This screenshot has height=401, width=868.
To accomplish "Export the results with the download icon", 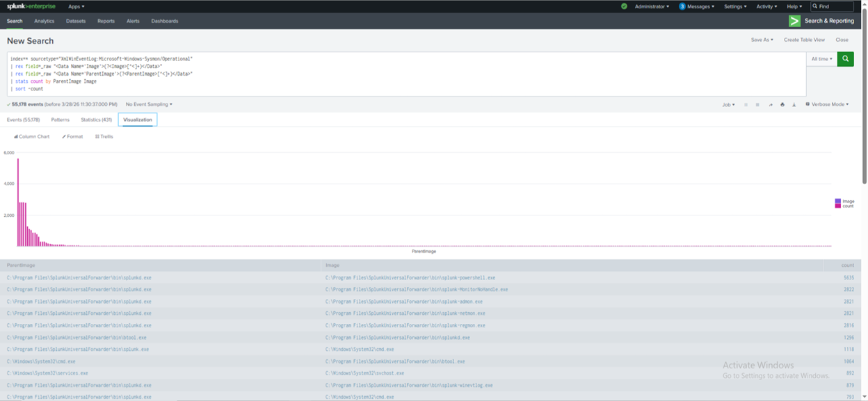I will [x=794, y=104].
